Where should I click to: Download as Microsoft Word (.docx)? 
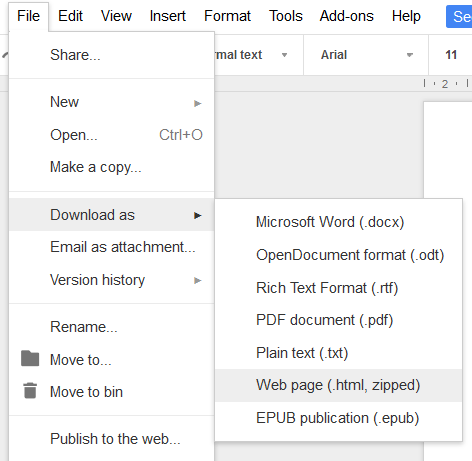(339, 222)
